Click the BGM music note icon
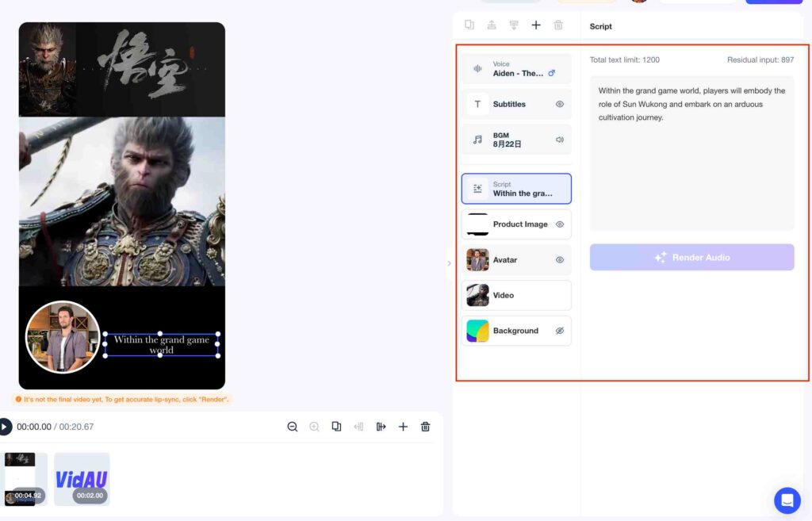812x521 pixels. click(x=477, y=140)
